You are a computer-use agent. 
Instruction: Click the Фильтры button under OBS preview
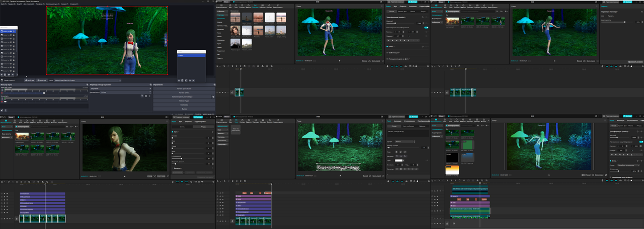(x=42, y=80)
